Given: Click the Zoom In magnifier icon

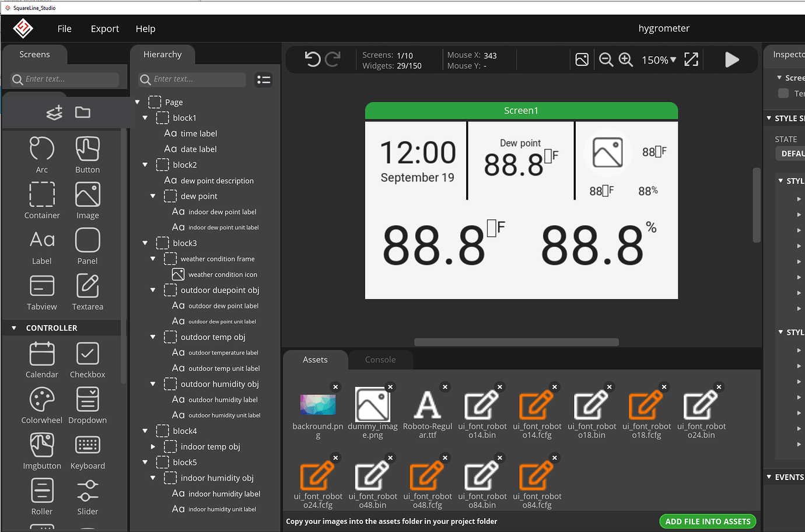Looking at the screenshot, I should click(626, 60).
